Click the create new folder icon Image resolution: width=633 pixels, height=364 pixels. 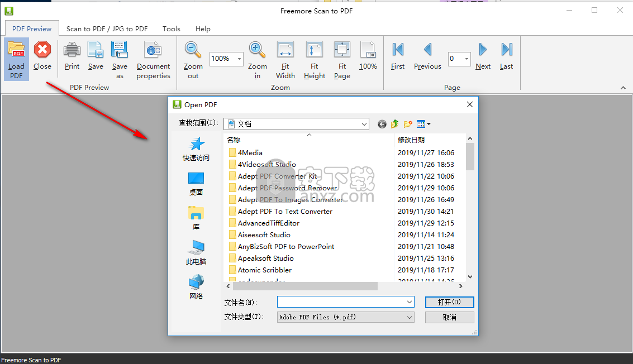408,124
